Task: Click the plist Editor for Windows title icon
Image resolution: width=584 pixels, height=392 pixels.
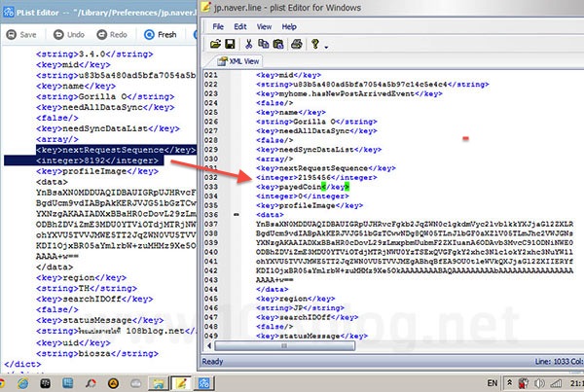Action: point(206,7)
